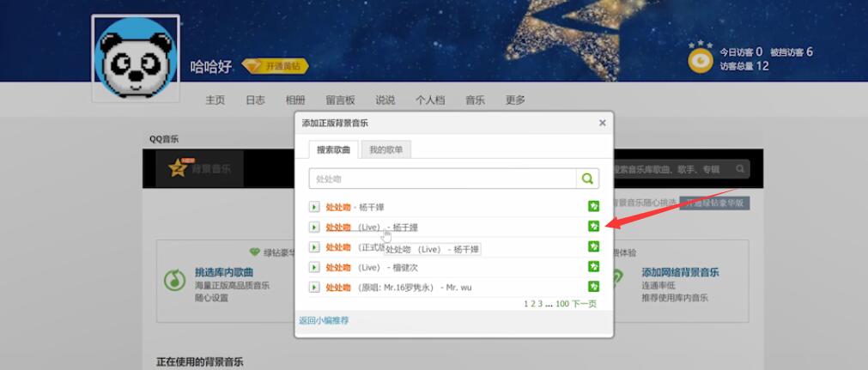Play 处处吻 (Live) - 楊健次 preview

point(314,267)
